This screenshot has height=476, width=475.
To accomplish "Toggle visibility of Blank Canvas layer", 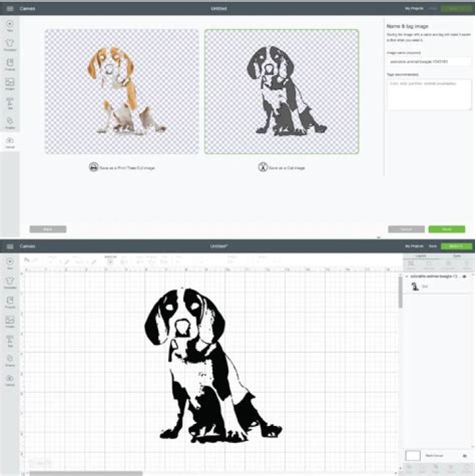I will click(x=464, y=456).
